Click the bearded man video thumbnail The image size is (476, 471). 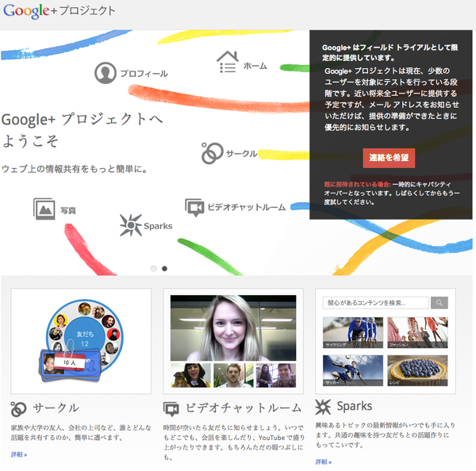(x=233, y=375)
